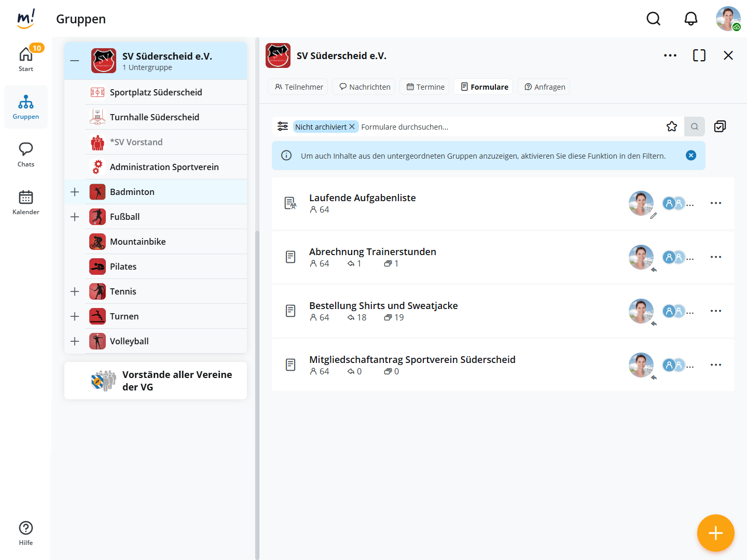Click the Formulare durchsuchen search field
This screenshot has height=560, width=747.
(x=508, y=127)
